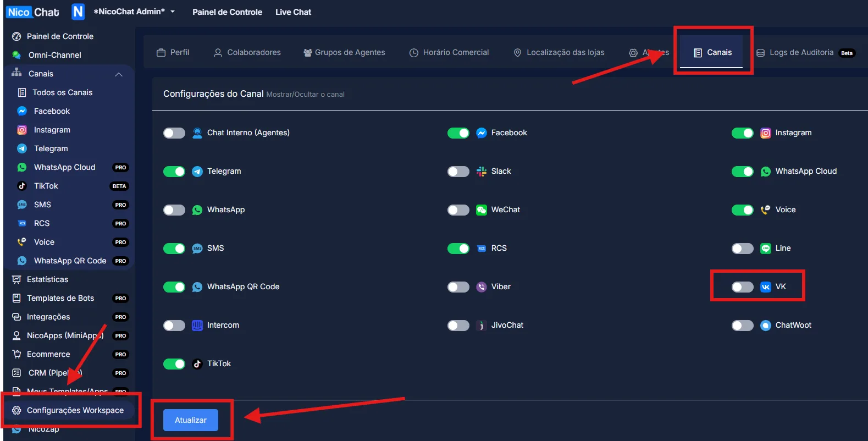Click the ChatWoot icon in channel settings

tap(766, 326)
